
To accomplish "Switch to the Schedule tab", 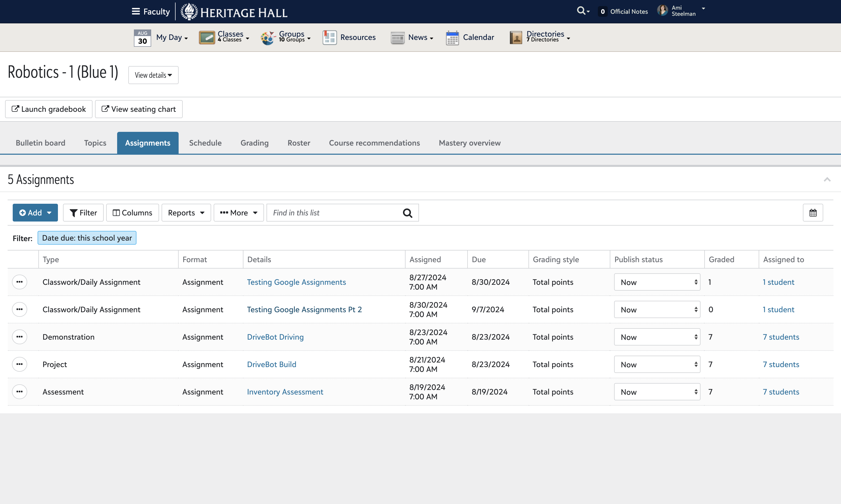I will 205,143.
